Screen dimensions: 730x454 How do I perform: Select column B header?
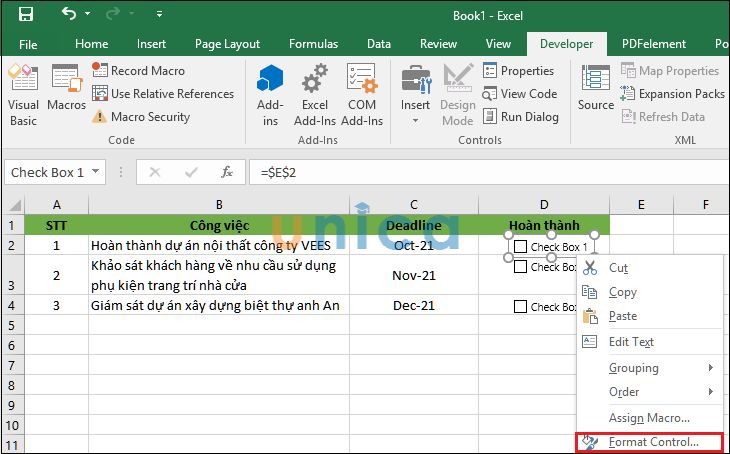tap(219, 204)
